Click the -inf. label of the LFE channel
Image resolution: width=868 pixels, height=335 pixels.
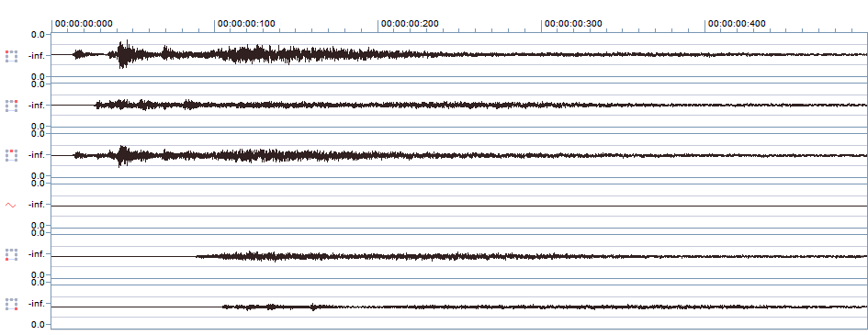[37, 205]
